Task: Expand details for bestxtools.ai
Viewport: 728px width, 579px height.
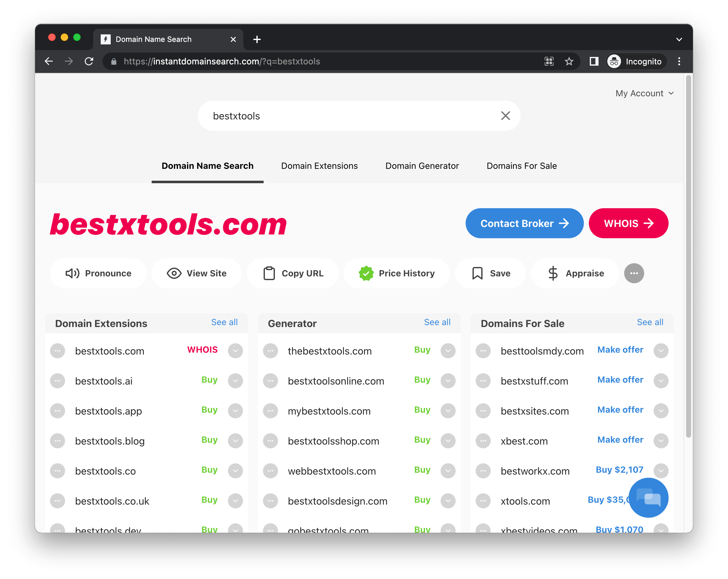Action: tap(235, 381)
